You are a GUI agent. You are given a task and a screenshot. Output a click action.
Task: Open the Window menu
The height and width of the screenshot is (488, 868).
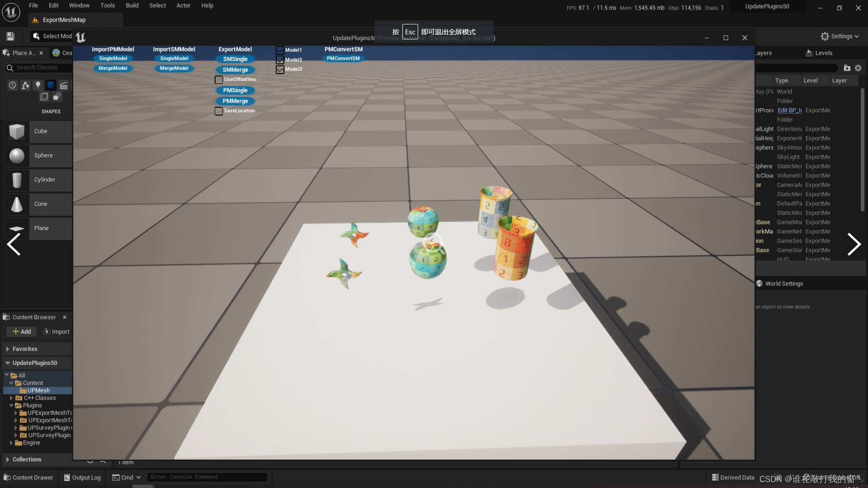point(79,5)
